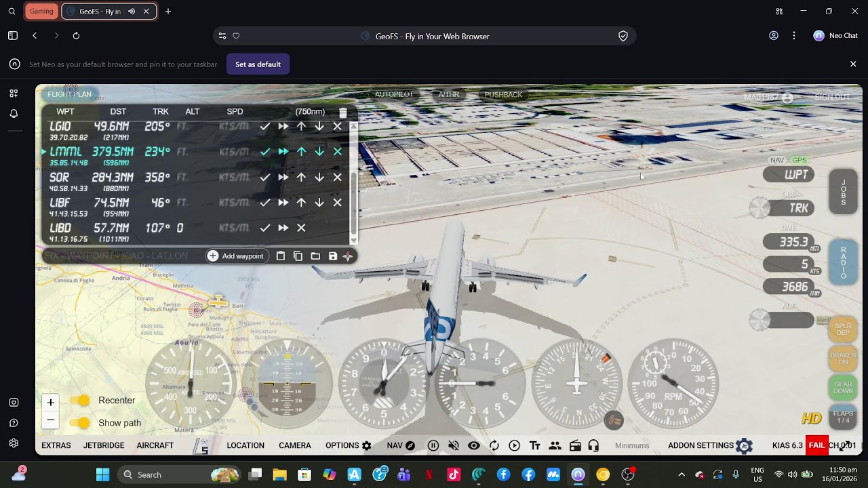Click the compass star icon in flight plan toolbar
This screenshot has height=488, width=868.
348,256
